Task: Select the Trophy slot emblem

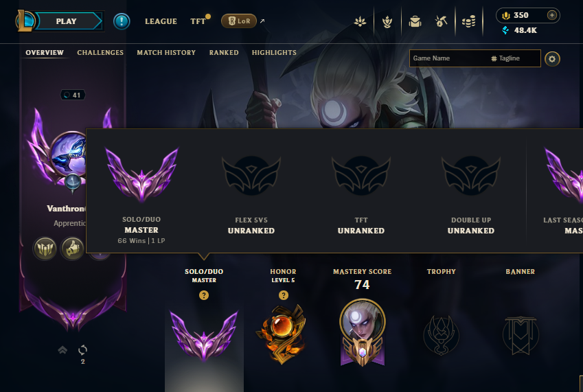Action: [x=441, y=335]
